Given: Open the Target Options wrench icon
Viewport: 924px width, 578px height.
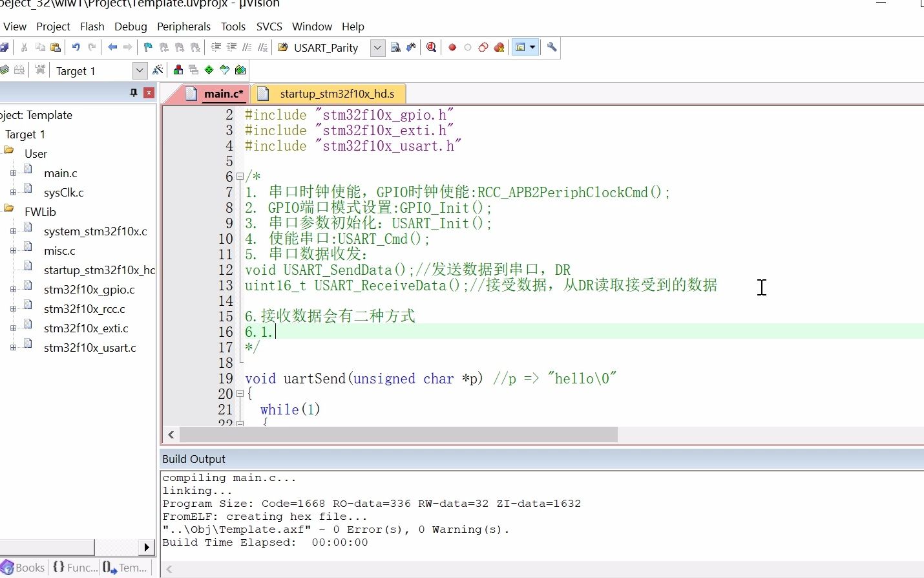Looking at the screenshot, I should coord(552,47).
